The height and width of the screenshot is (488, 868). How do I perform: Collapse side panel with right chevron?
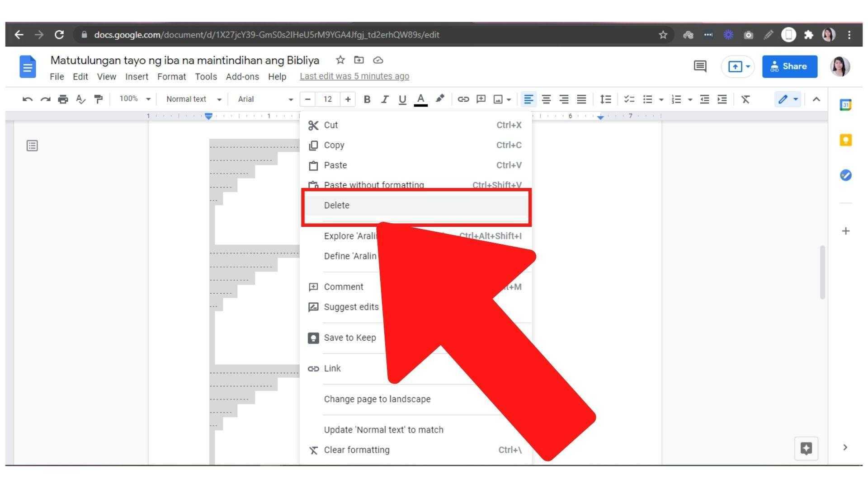click(845, 447)
